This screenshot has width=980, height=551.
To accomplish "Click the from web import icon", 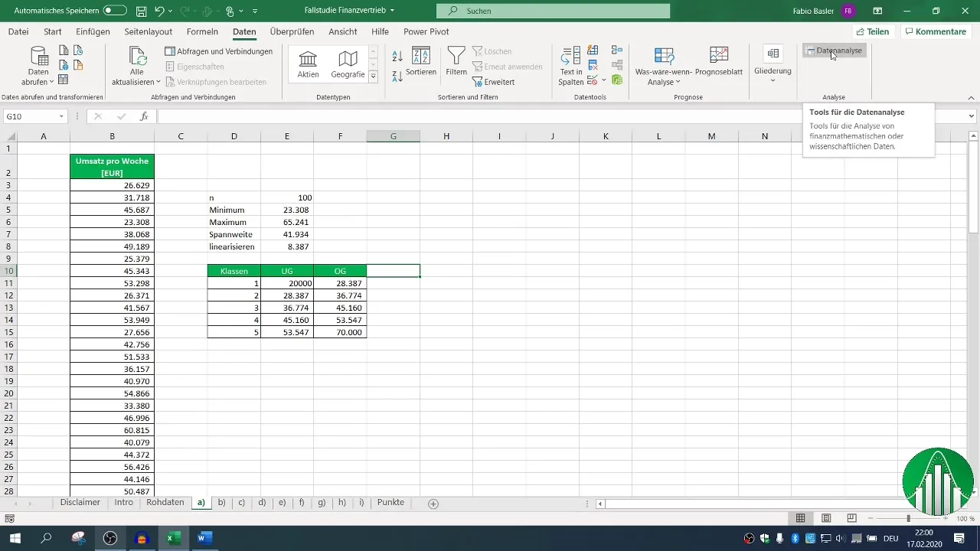I will (x=64, y=65).
